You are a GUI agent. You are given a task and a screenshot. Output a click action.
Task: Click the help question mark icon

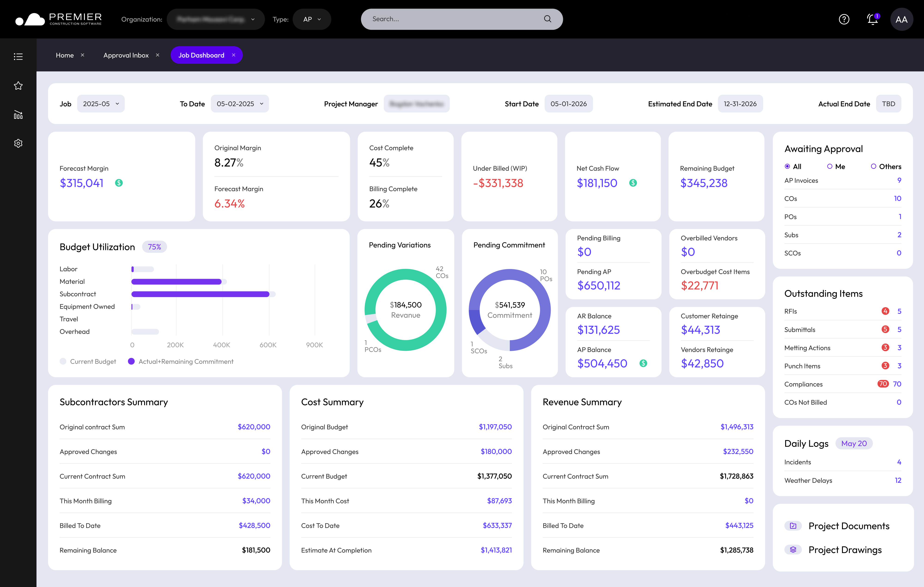click(844, 19)
